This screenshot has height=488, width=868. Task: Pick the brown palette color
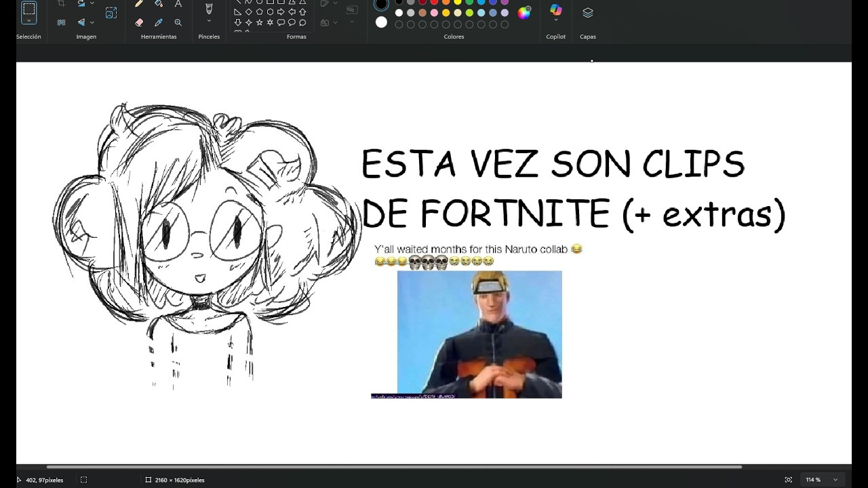422,13
